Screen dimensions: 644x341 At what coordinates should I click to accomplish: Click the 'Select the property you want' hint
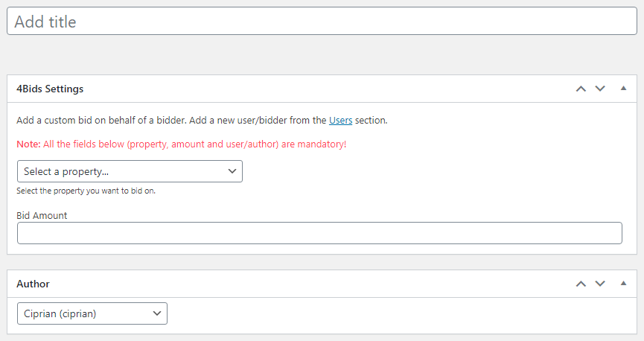(86, 191)
